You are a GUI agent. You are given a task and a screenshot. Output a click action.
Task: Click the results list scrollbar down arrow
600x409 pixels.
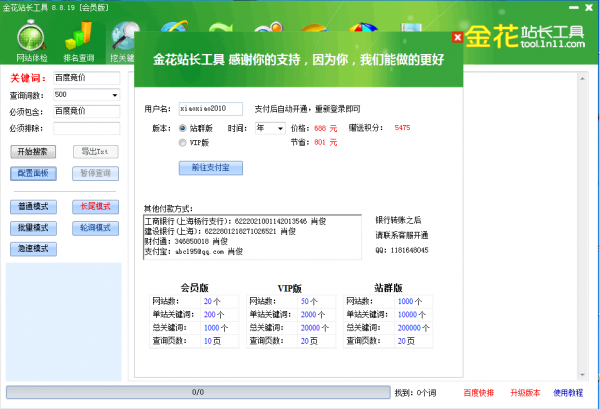[x=582, y=375]
